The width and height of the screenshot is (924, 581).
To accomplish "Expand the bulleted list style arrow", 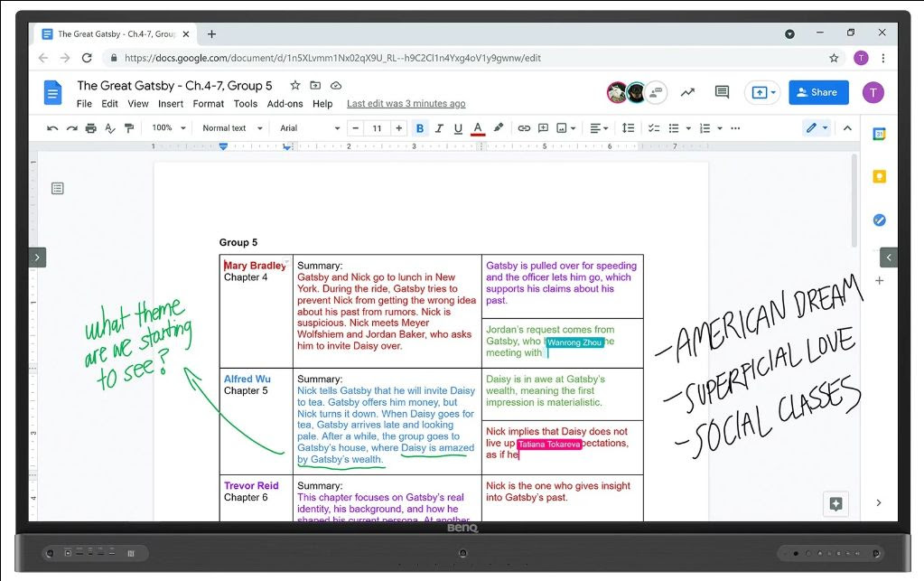I will [688, 128].
